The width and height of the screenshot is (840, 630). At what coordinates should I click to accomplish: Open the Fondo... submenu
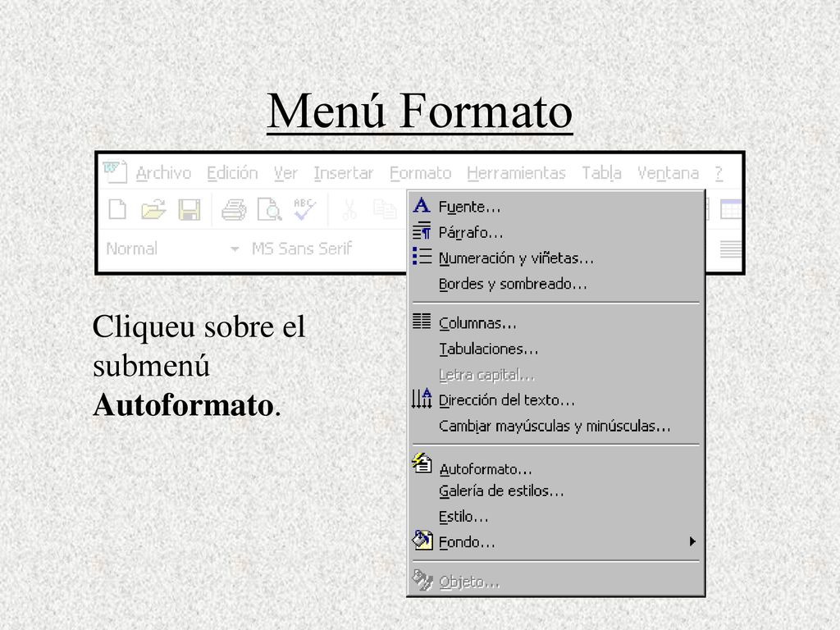pyautogui.click(x=556, y=542)
